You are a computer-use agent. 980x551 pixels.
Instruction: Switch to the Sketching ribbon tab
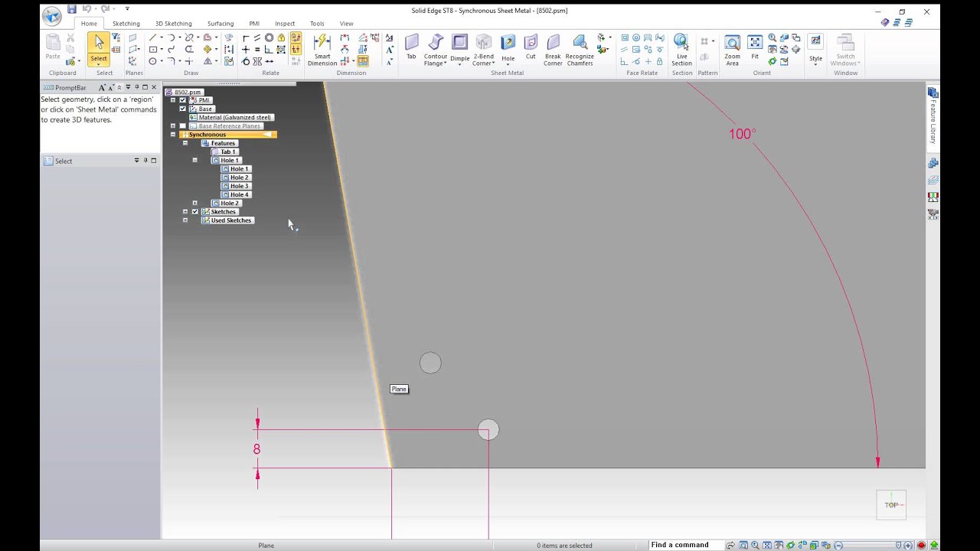[x=126, y=24]
